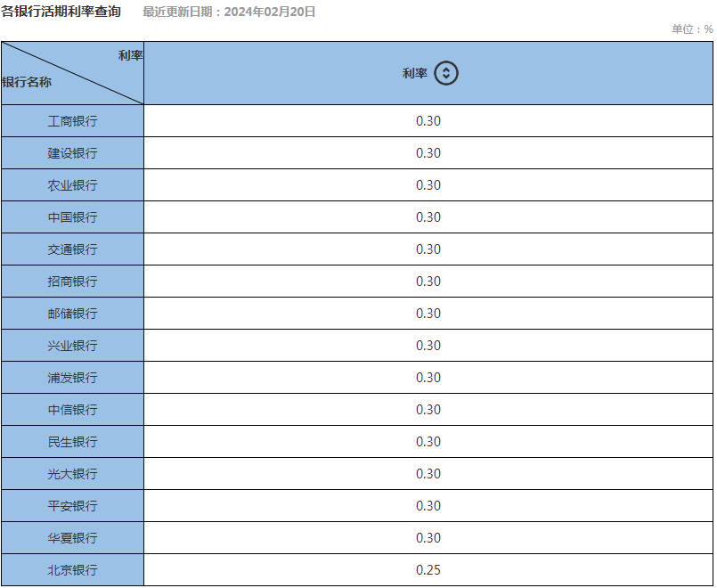Click the 各银行活期利率查询 page title
This screenshot has height=588, width=717.
pos(61,12)
